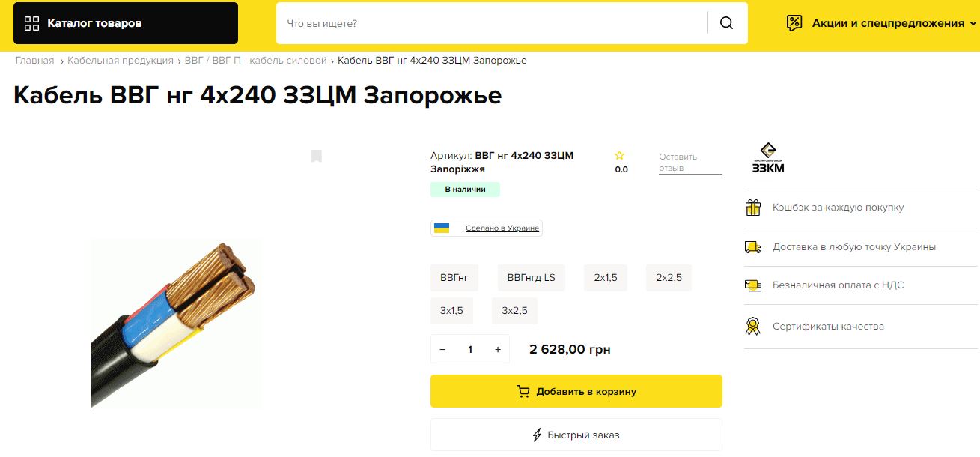The height and width of the screenshot is (457, 980).
Task: Click the bookmark icon above the product image
Action: coord(317,156)
